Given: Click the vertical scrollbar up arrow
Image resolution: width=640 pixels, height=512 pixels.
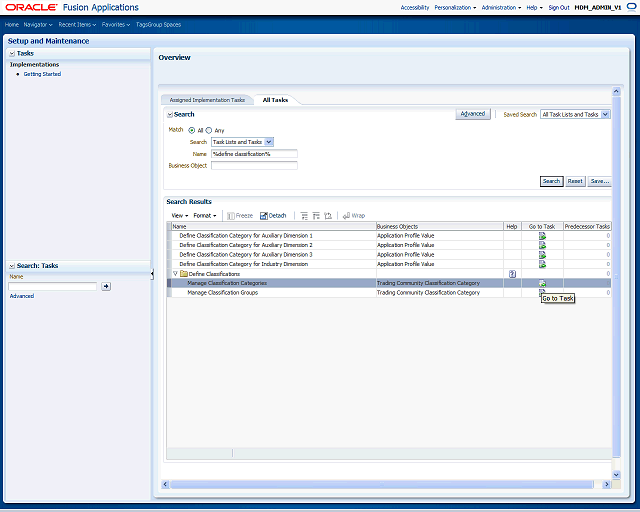Looking at the screenshot, I should point(616,91).
